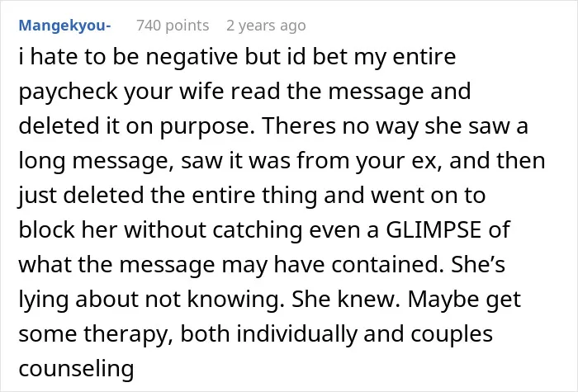Click the capitalized word GLIMPSE

tap(433, 229)
